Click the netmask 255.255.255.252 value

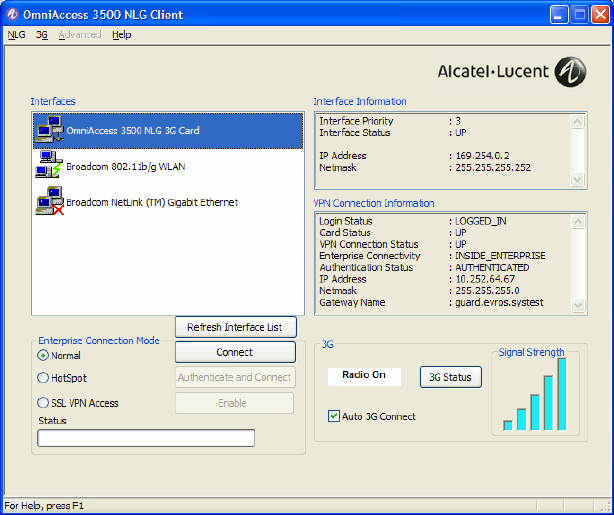click(x=493, y=168)
